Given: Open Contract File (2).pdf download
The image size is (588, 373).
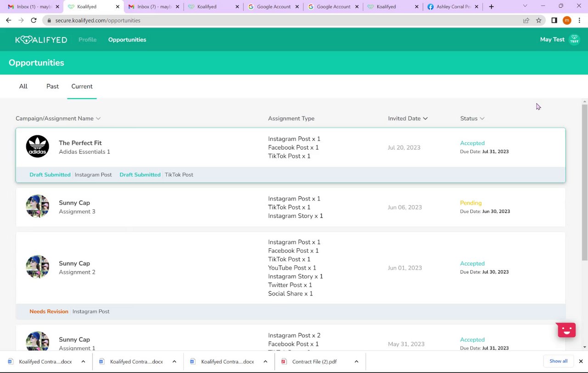Looking at the screenshot, I should (x=314, y=362).
